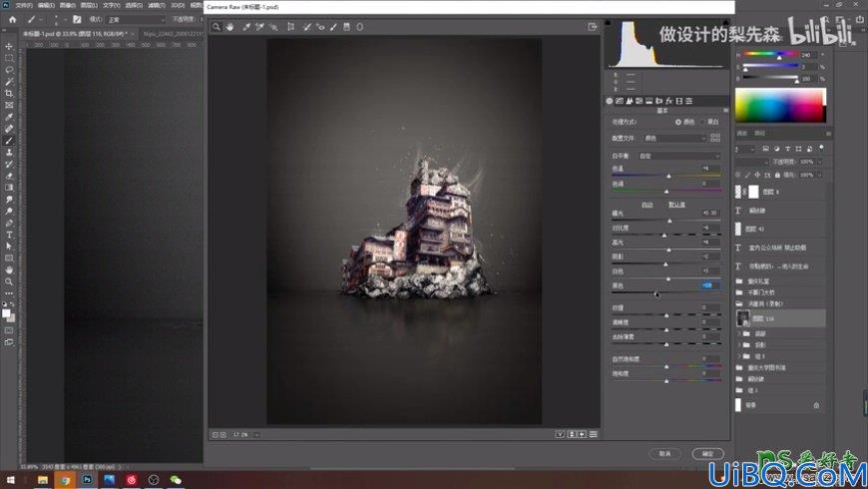Open the Effects fx panel icon
The image size is (868, 489).
pyautogui.click(x=669, y=101)
